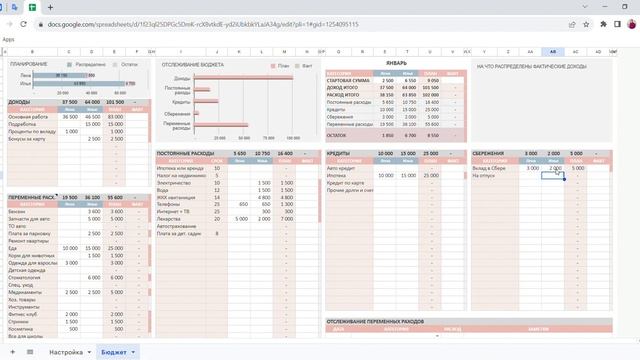Image resolution: width=640 pixels, height=360 pixels.
Task: Select the Бюджет sheet tab
Action: [x=113, y=352]
